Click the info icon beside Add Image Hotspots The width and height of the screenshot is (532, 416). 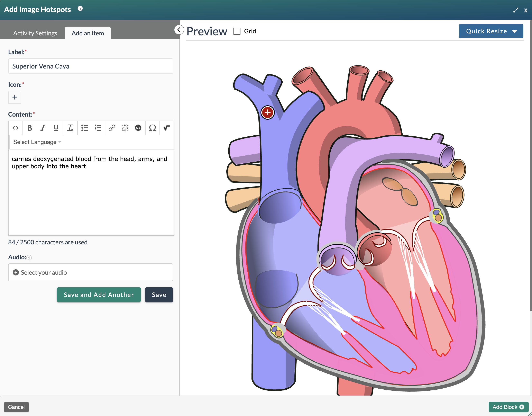coord(80,9)
